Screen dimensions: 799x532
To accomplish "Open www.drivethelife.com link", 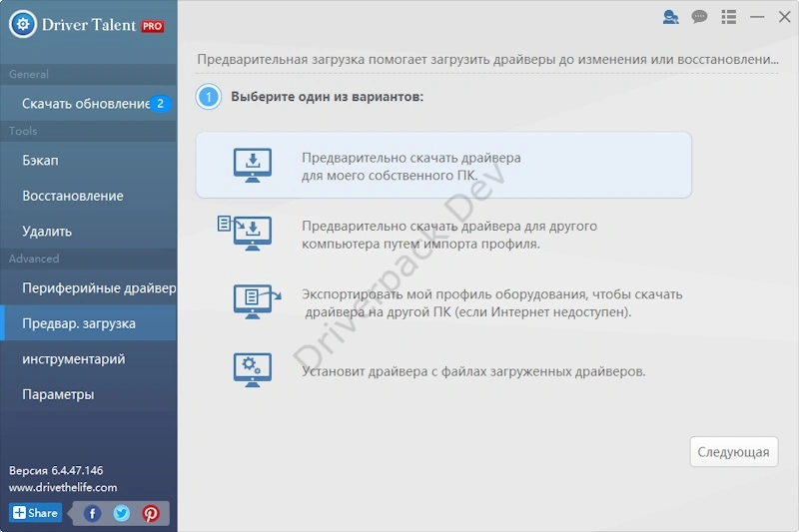I will click(63, 487).
